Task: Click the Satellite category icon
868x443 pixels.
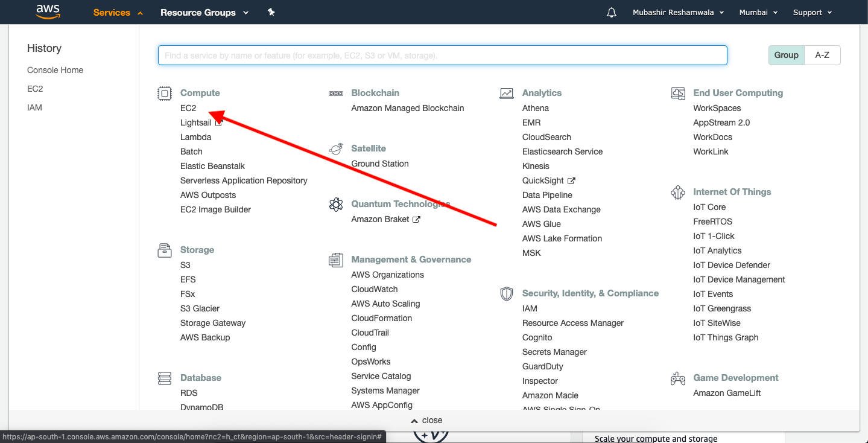Action: pos(336,149)
